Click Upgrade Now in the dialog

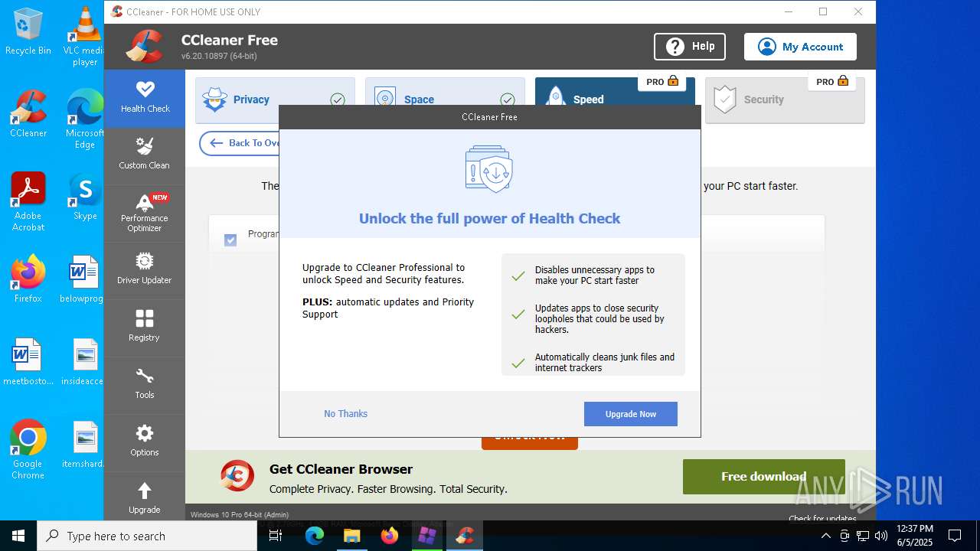(x=631, y=414)
